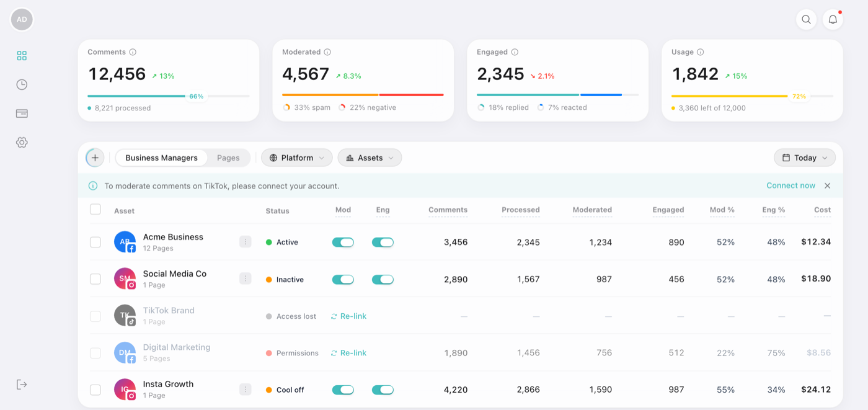Screen dimensions: 868x410
Task: Click the Acme Business avatar icon
Action: 125,242
